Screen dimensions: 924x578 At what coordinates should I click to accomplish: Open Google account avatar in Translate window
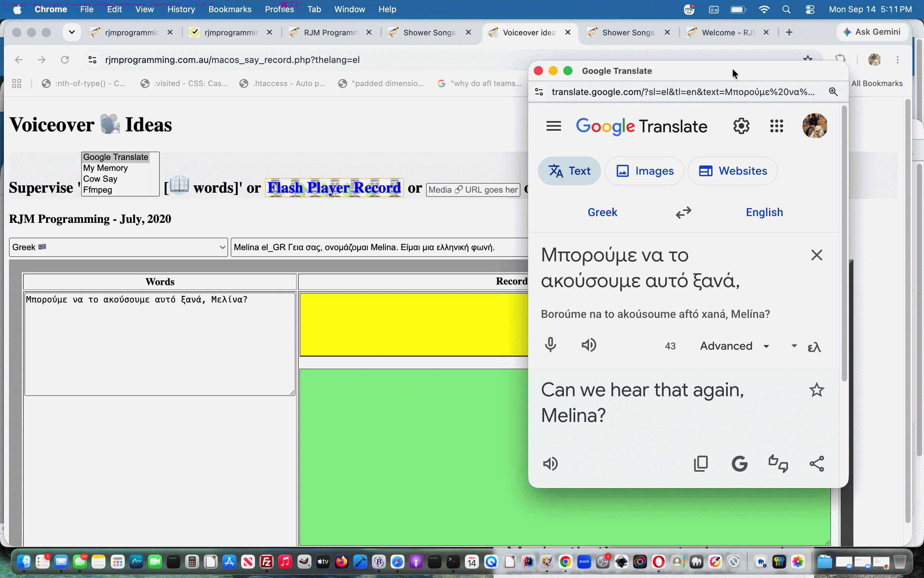tap(815, 125)
